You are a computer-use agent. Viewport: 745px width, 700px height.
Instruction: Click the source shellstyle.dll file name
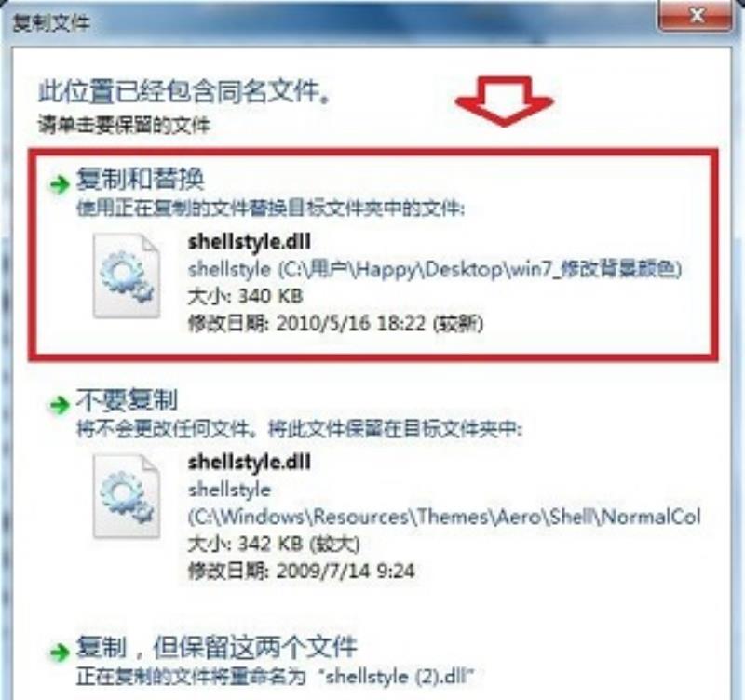pyautogui.click(x=250, y=241)
